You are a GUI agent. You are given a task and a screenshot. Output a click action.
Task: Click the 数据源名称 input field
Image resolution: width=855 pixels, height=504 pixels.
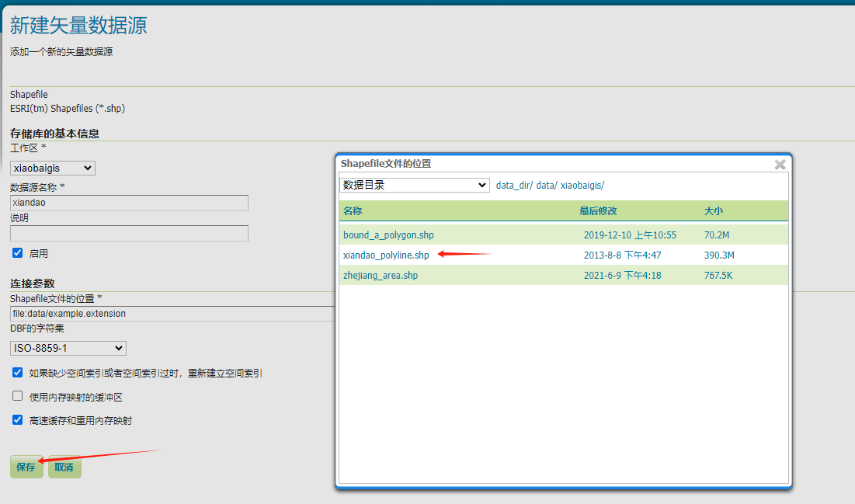pyautogui.click(x=129, y=203)
